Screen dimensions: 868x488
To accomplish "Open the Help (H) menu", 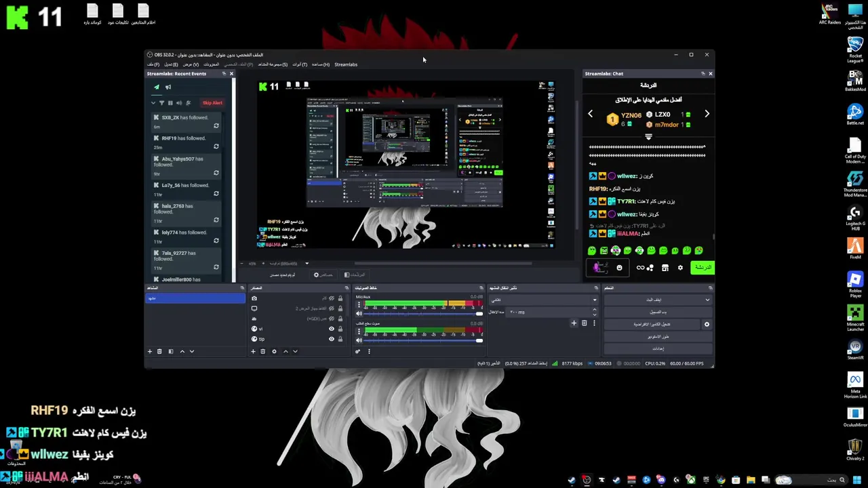I will [x=321, y=64].
